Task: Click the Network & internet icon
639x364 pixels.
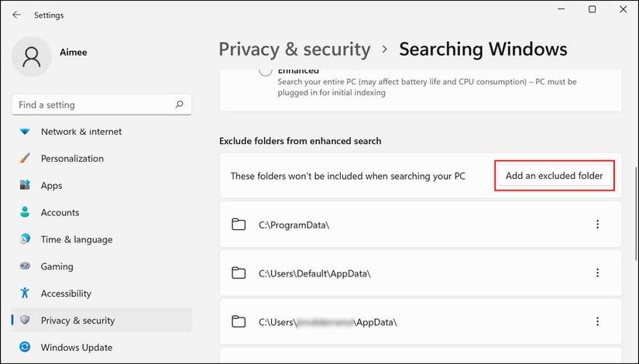Action: (26, 132)
